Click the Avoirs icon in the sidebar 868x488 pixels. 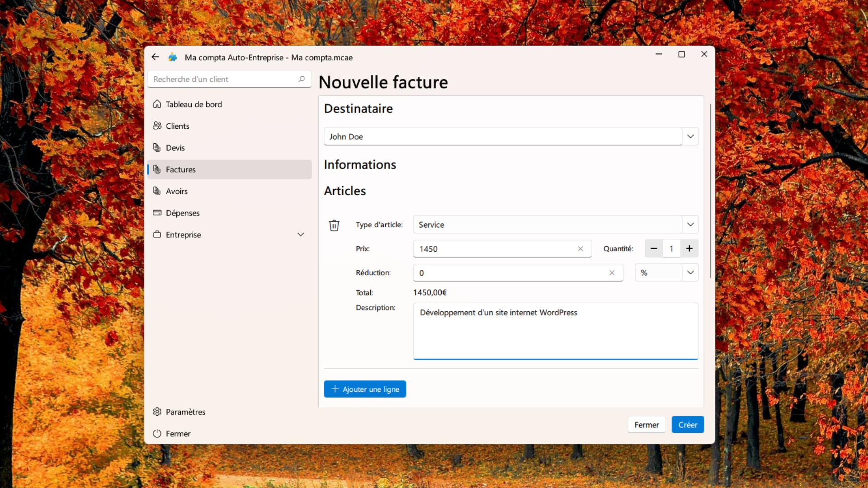157,191
